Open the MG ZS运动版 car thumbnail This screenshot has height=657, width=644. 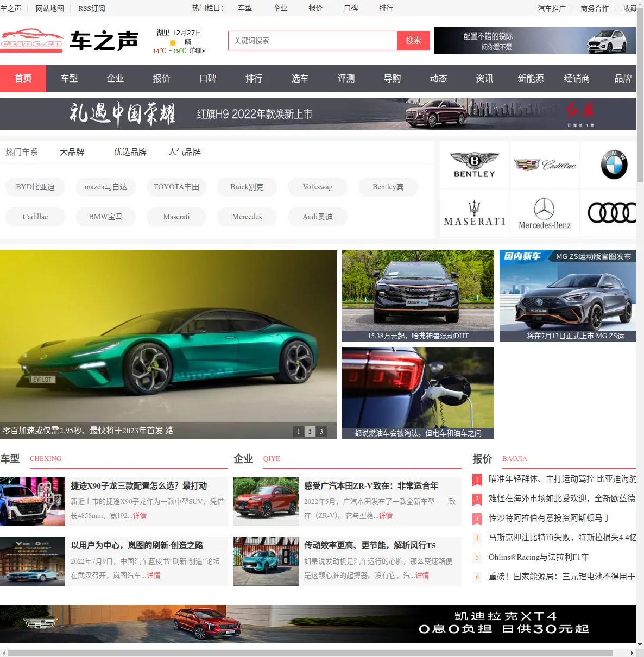[x=567, y=295]
